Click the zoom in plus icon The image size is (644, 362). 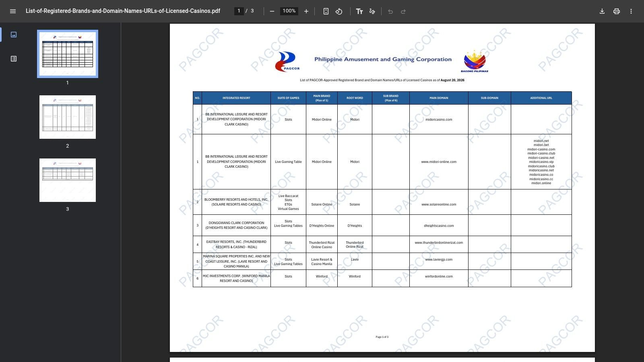point(306,11)
